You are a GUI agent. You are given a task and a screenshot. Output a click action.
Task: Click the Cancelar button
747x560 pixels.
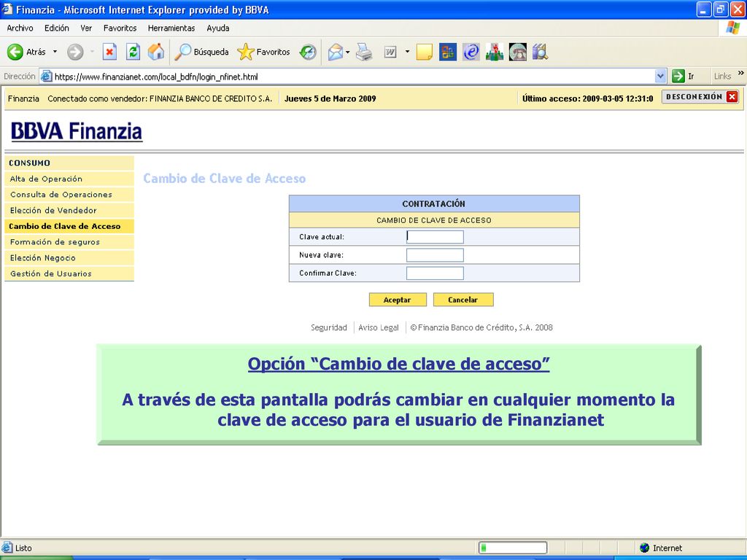pos(463,300)
